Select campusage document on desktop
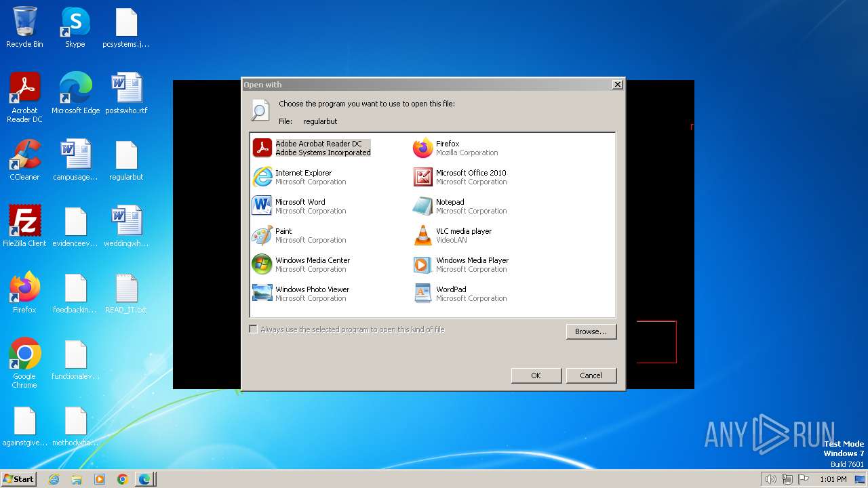 pyautogui.click(x=75, y=160)
